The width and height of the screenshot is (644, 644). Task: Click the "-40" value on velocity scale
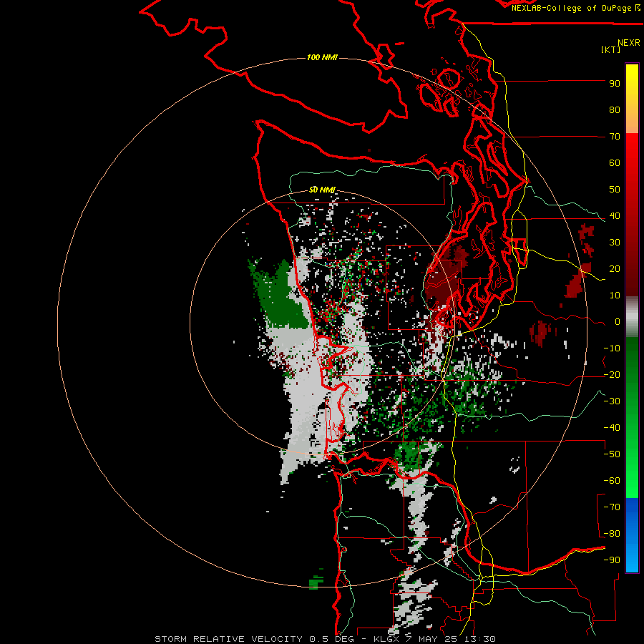pyautogui.click(x=612, y=428)
